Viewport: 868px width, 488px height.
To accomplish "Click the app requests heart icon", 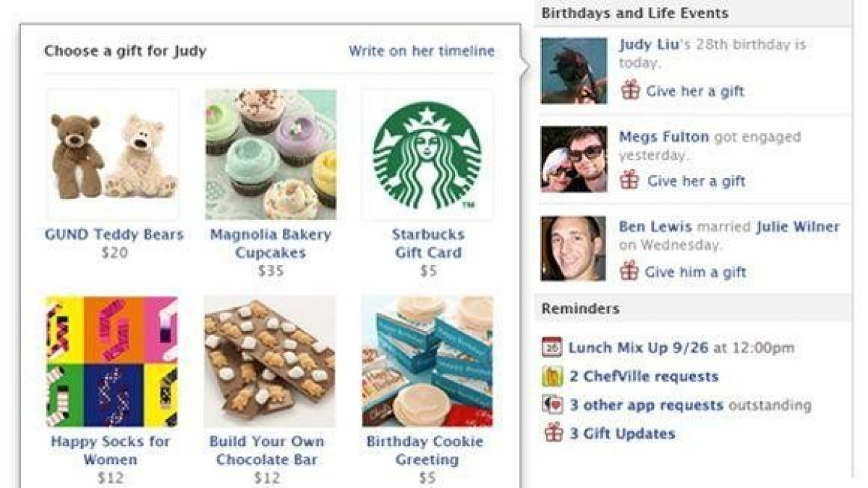I will [x=552, y=405].
